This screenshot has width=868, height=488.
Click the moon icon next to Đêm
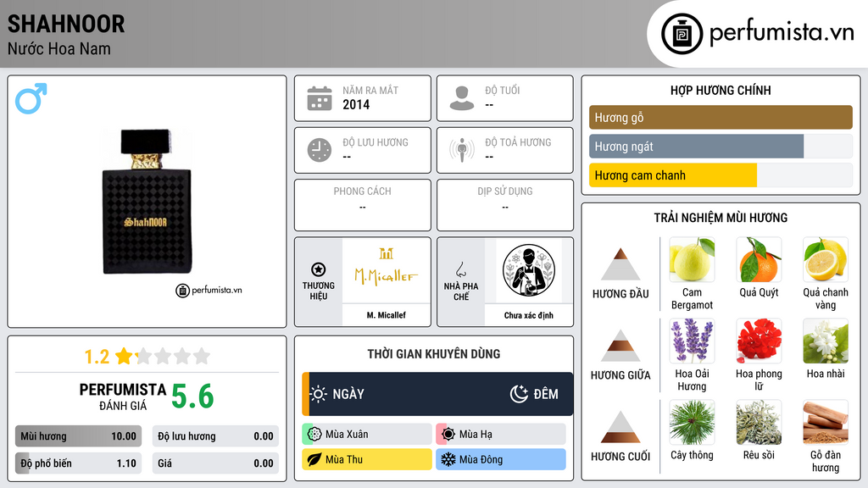[519, 394]
